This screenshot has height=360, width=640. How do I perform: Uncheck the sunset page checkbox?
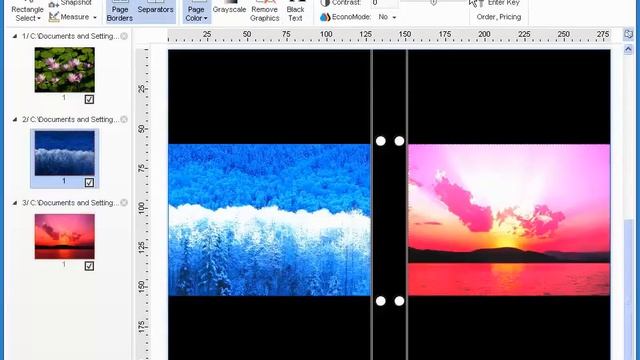tap(89, 266)
